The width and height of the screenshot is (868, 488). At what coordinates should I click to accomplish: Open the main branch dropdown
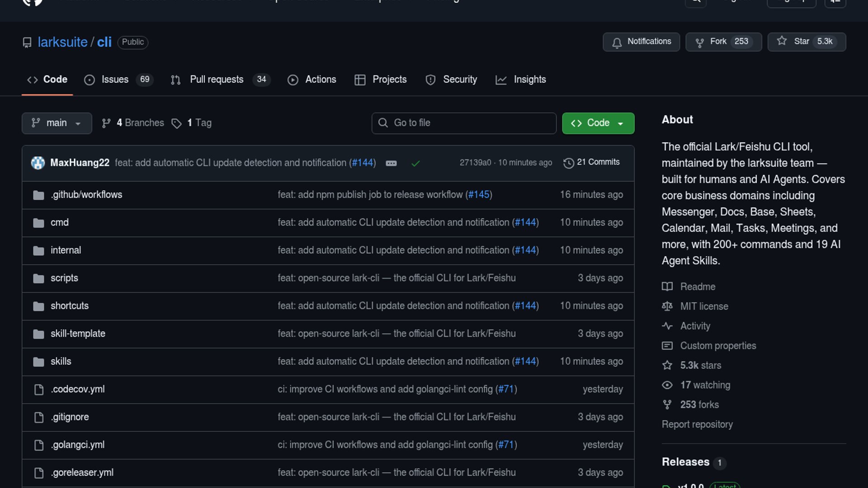point(57,123)
